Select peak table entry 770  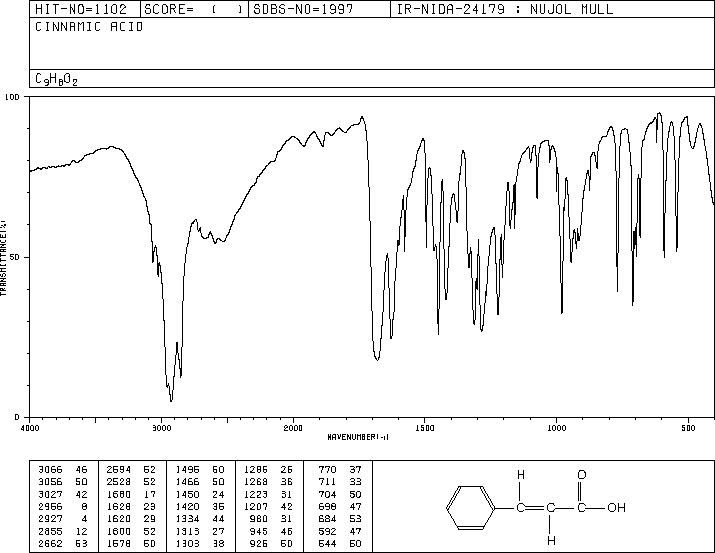327,469
